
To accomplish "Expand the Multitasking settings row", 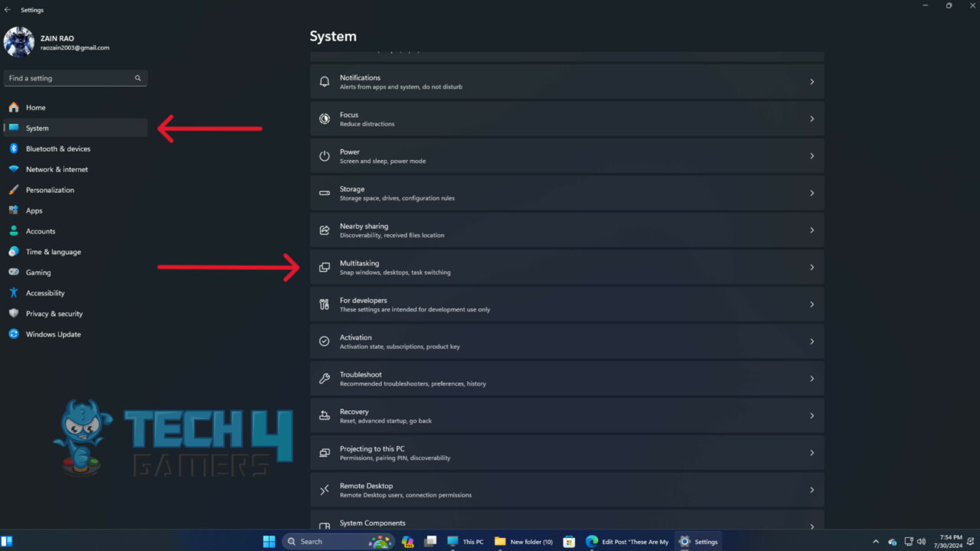I will tap(567, 267).
